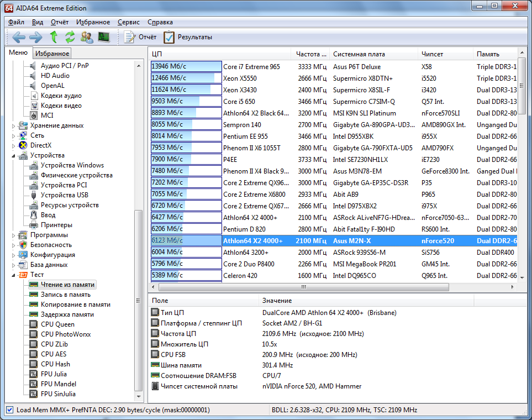Image resolution: width=532 pixels, height=420 pixels.
Task: Toggle the status bar checkbox near Load Mem
Action: click(x=10, y=410)
